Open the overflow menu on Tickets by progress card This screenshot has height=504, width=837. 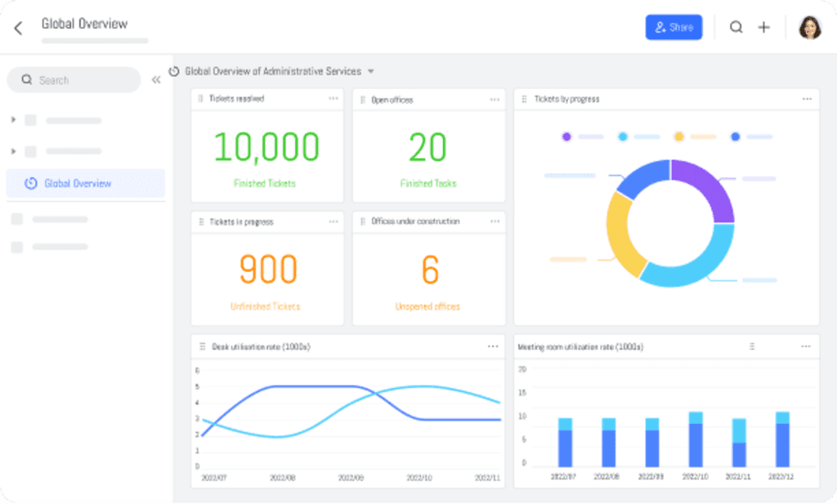[808, 99]
